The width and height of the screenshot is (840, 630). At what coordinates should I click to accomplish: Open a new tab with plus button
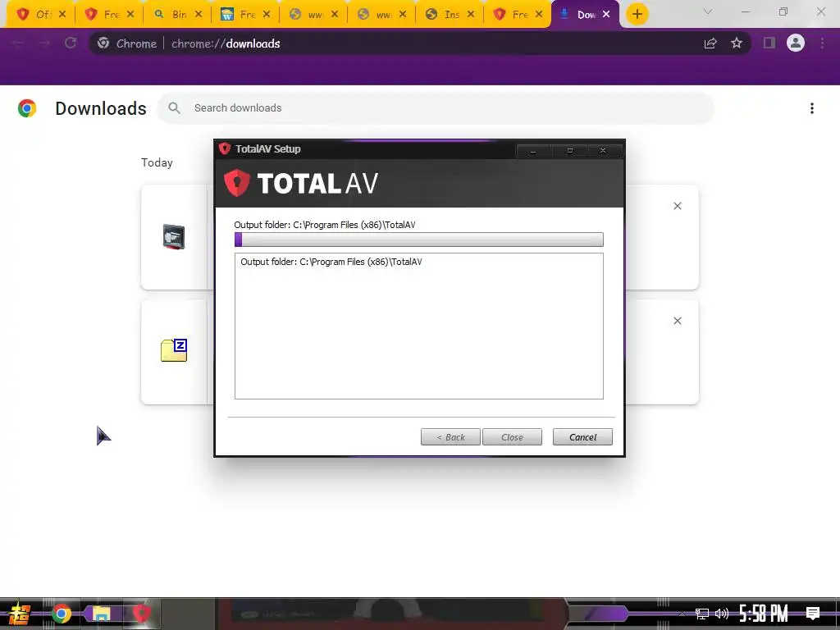637,15
